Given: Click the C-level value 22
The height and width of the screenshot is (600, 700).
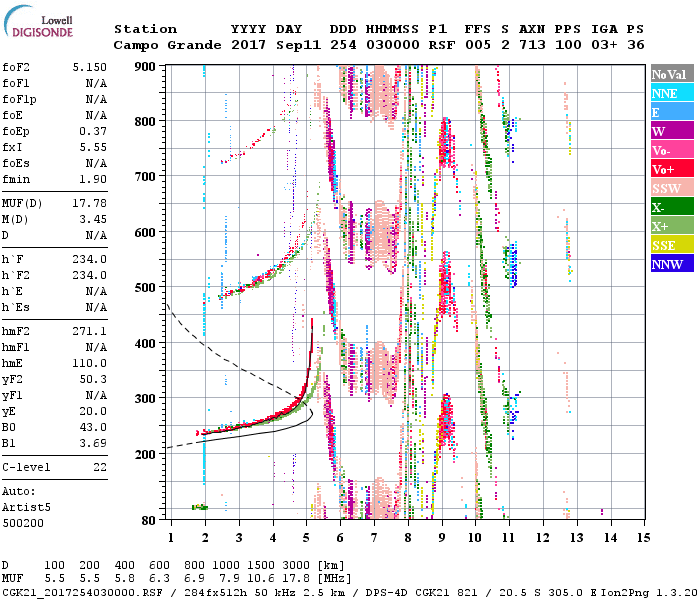Looking at the screenshot, I should click(98, 467).
